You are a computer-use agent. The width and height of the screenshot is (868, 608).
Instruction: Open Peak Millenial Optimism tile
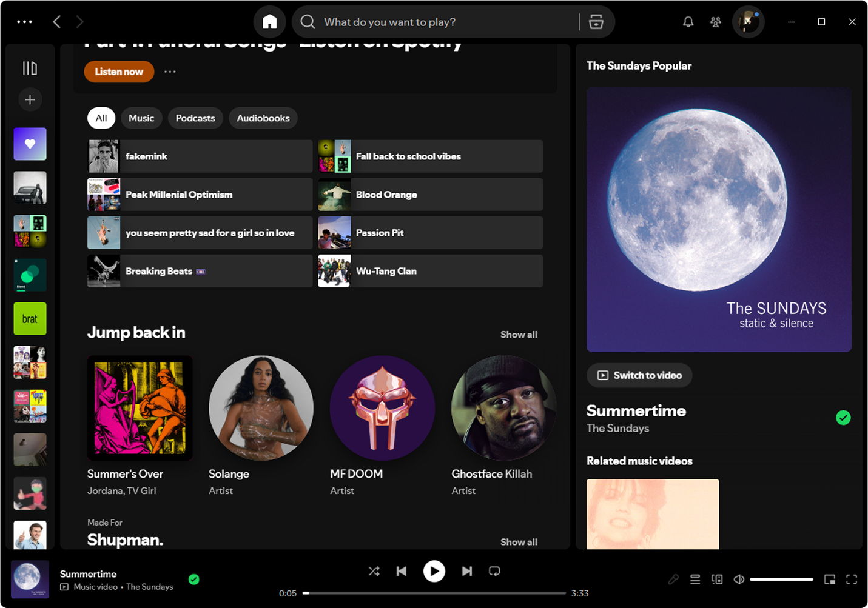[x=200, y=195]
